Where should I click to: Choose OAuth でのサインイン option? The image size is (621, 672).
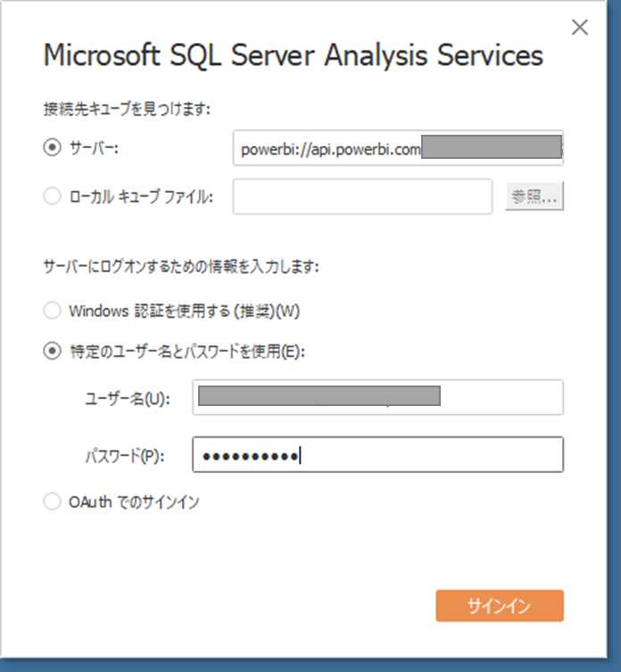point(53,502)
